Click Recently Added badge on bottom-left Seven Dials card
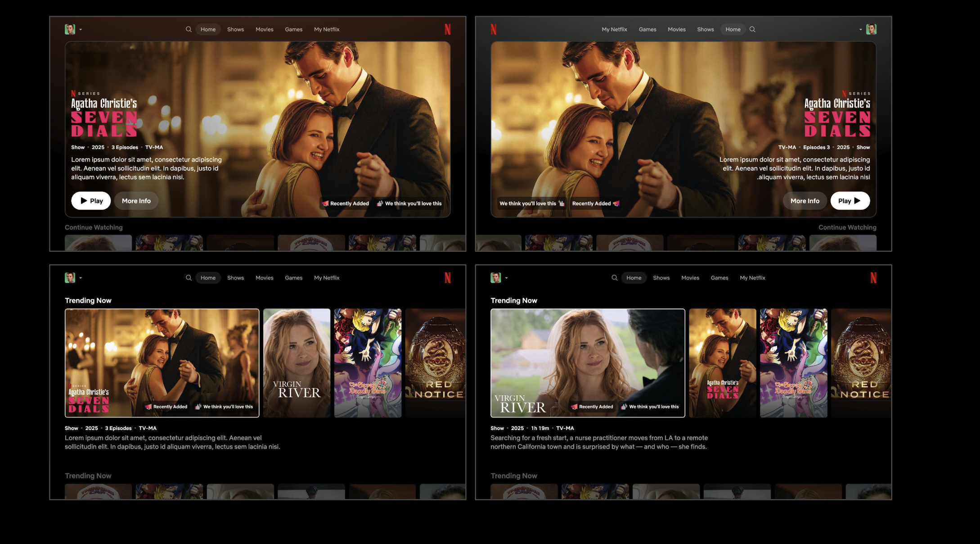The width and height of the screenshot is (980, 544). tap(166, 407)
